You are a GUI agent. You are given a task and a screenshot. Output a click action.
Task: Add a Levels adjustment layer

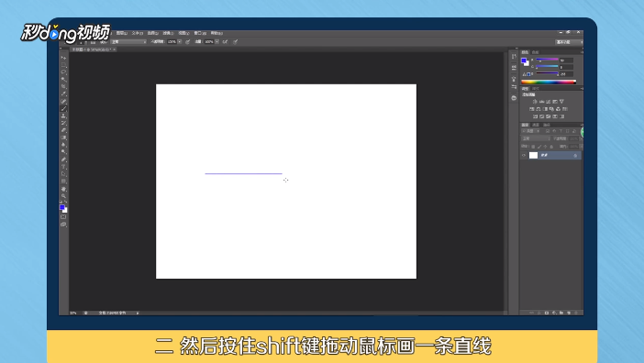tap(542, 102)
